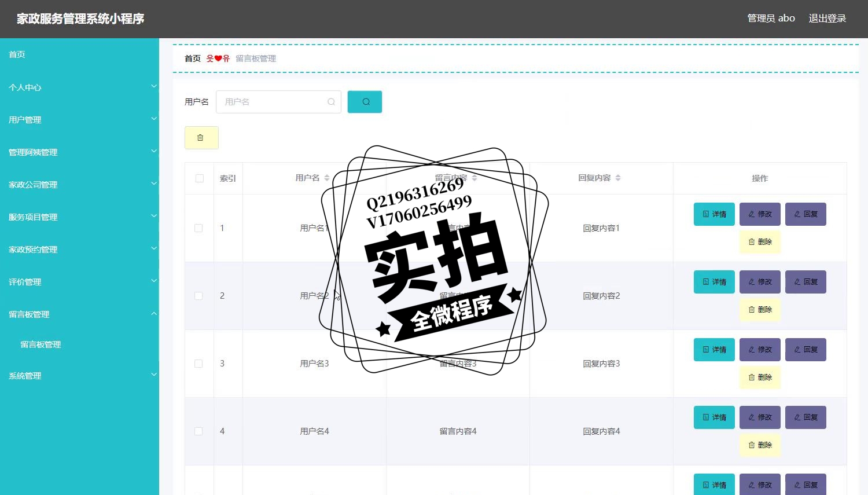Click 操作 column header

click(760, 178)
